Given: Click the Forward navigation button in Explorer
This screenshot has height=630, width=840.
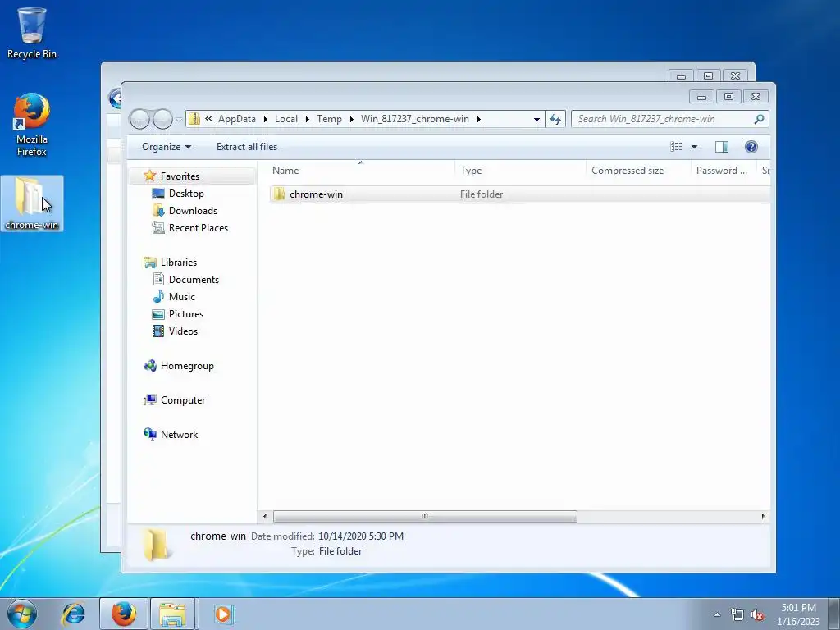Looking at the screenshot, I should click(162, 119).
